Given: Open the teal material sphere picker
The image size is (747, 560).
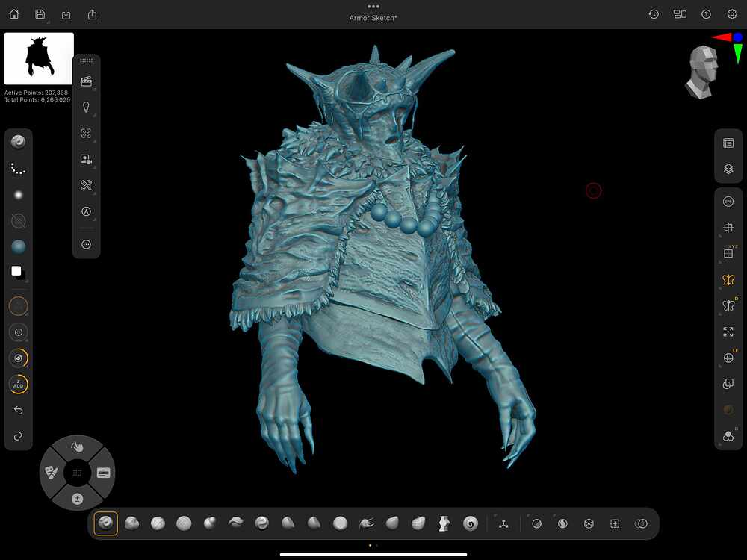Looking at the screenshot, I should click(18, 246).
